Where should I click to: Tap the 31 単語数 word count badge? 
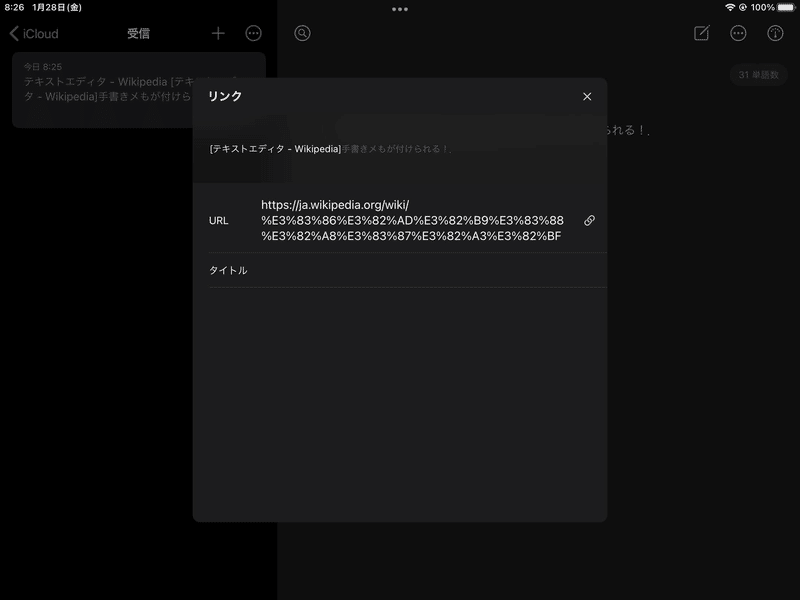(x=758, y=75)
